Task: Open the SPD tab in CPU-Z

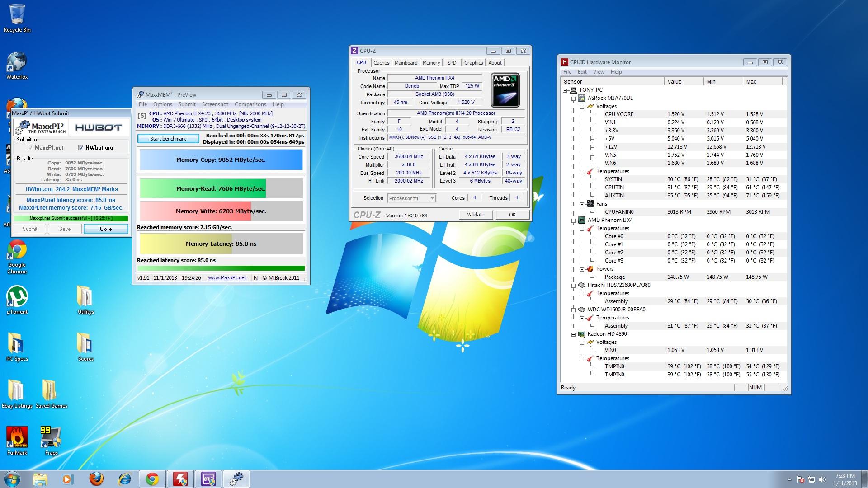Action: 452,63
